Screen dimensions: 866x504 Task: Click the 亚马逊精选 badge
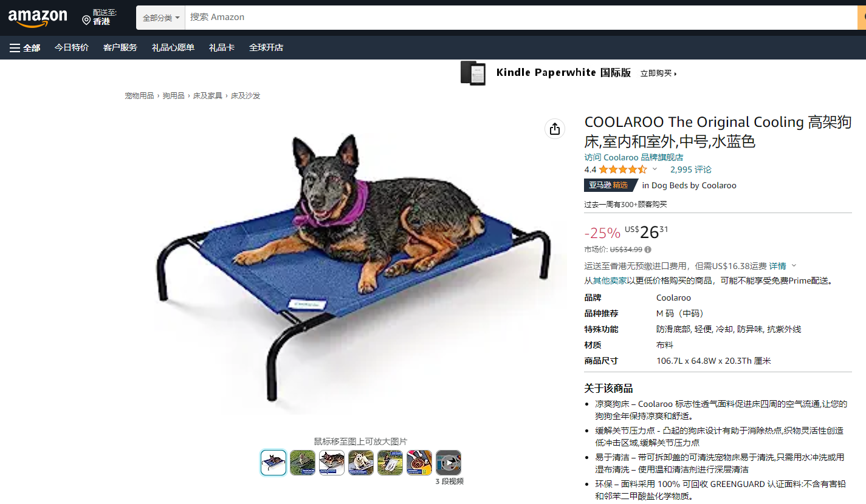click(x=611, y=185)
